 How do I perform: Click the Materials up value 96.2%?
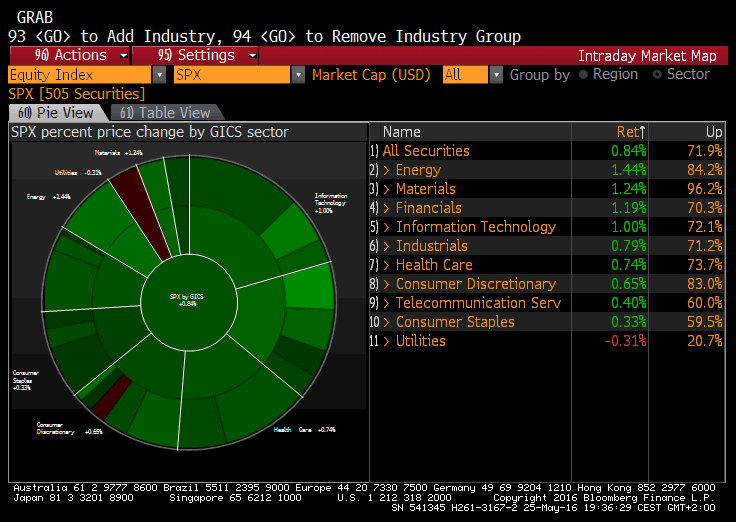(705, 189)
